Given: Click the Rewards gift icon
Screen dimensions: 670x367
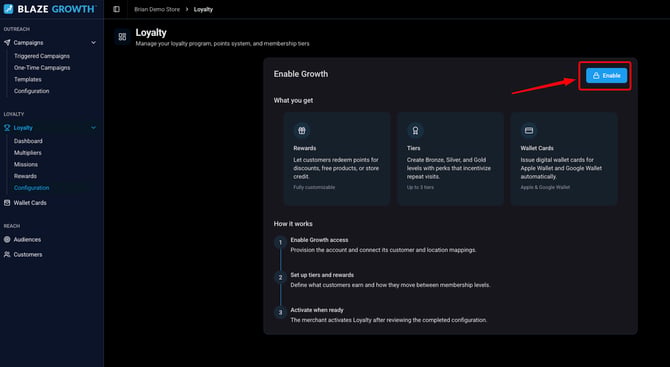Looking at the screenshot, I should pos(302,131).
